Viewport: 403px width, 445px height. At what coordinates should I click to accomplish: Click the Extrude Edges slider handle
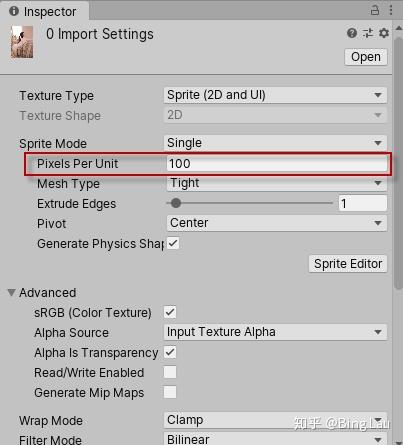pos(176,203)
